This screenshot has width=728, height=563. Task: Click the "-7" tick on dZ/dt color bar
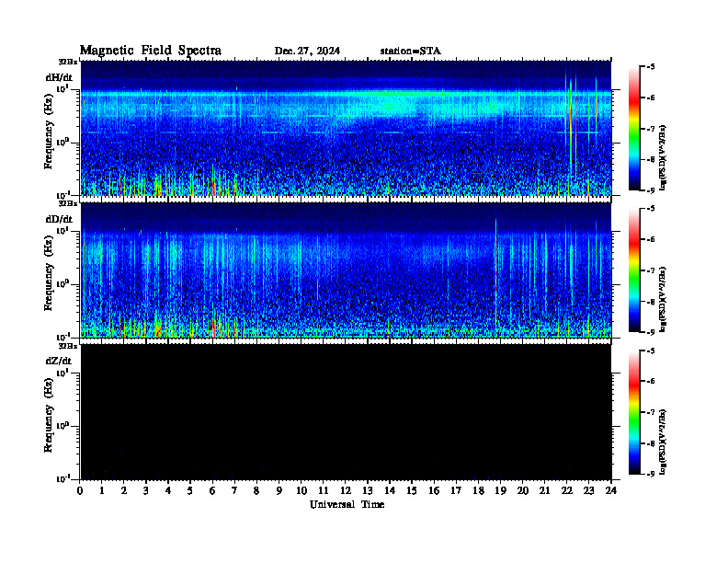coord(651,412)
